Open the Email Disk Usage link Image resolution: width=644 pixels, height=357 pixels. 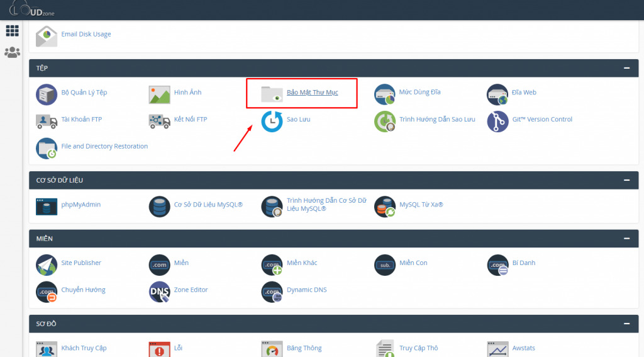coord(86,34)
